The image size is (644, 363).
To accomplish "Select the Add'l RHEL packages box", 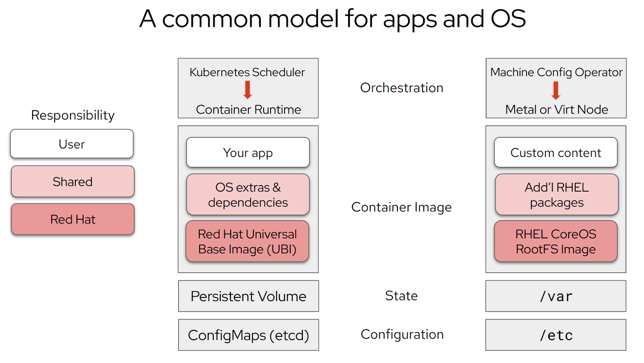I will click(x=557, y=195).
